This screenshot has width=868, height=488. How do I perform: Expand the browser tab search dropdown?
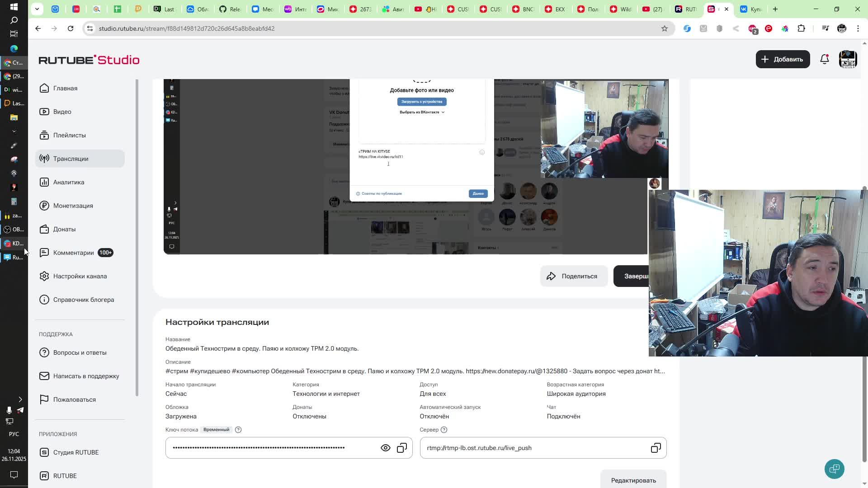37,9
